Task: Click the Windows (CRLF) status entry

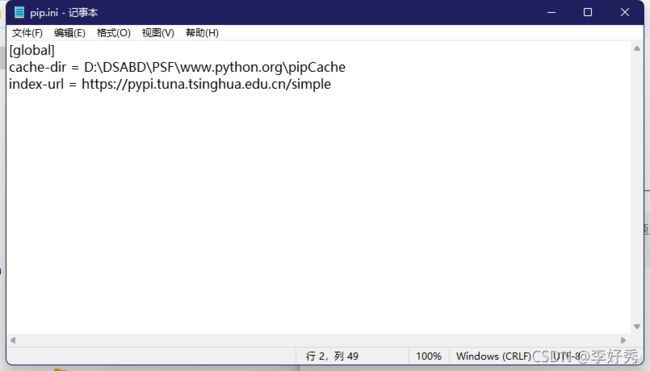Action: [x=493, y=356]
